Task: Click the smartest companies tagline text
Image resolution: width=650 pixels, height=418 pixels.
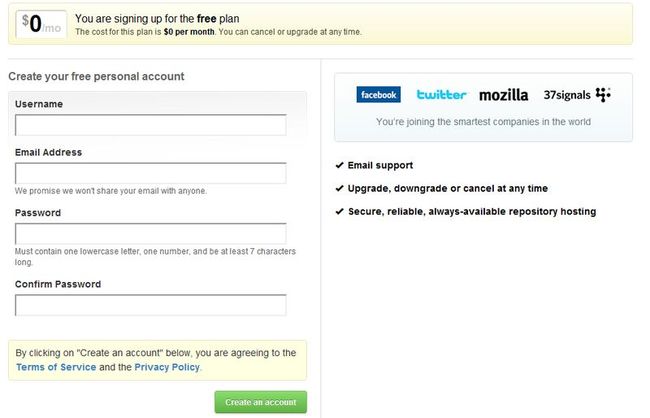Action: pos(483,122)
